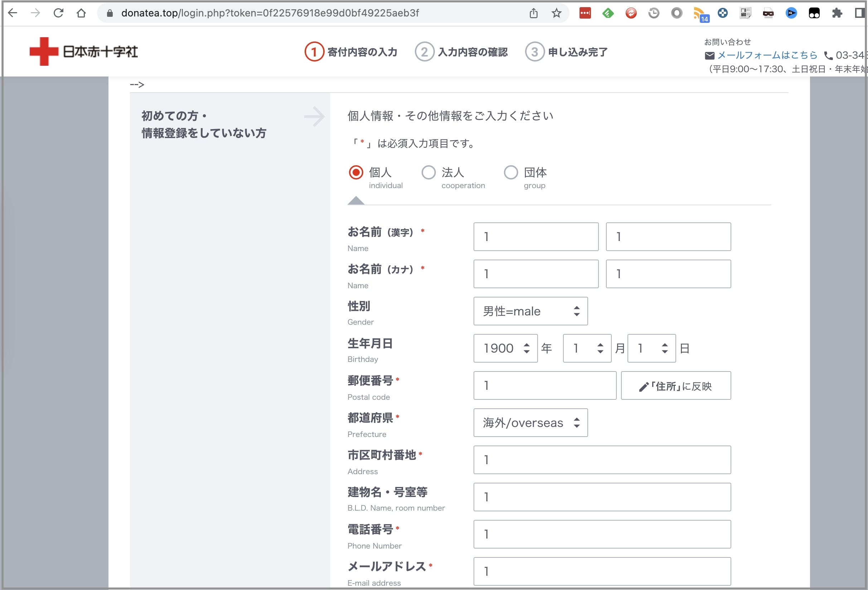Click the 電話番号 phone number input field
868x590 pixels.
(x=602, y=534)
